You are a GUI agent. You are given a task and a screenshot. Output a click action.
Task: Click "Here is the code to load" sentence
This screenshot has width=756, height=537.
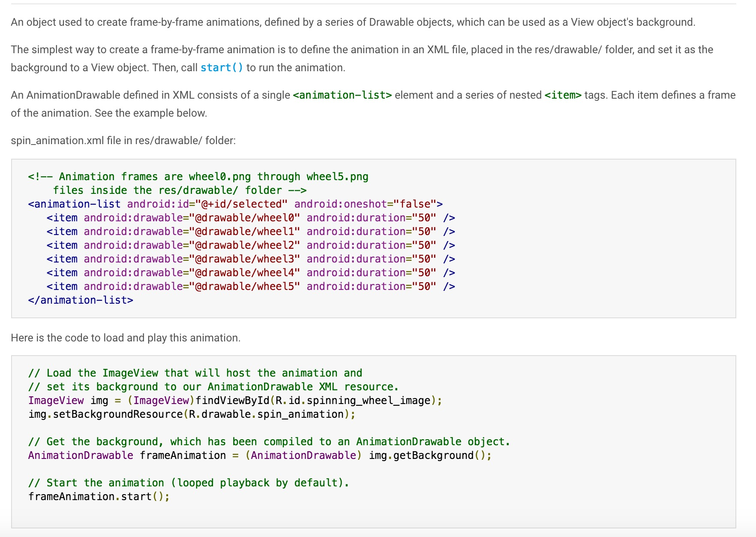[x=126, y=338]
